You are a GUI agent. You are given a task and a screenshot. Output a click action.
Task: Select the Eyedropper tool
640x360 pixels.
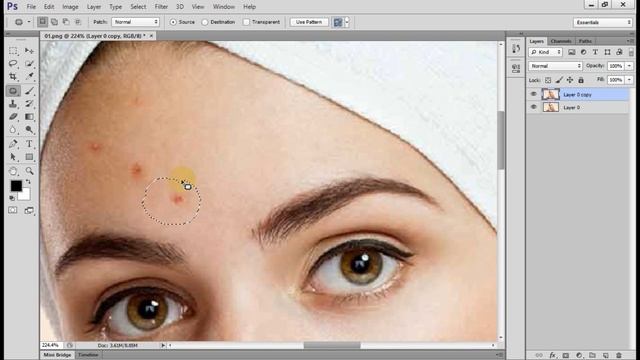coord(29,76)
